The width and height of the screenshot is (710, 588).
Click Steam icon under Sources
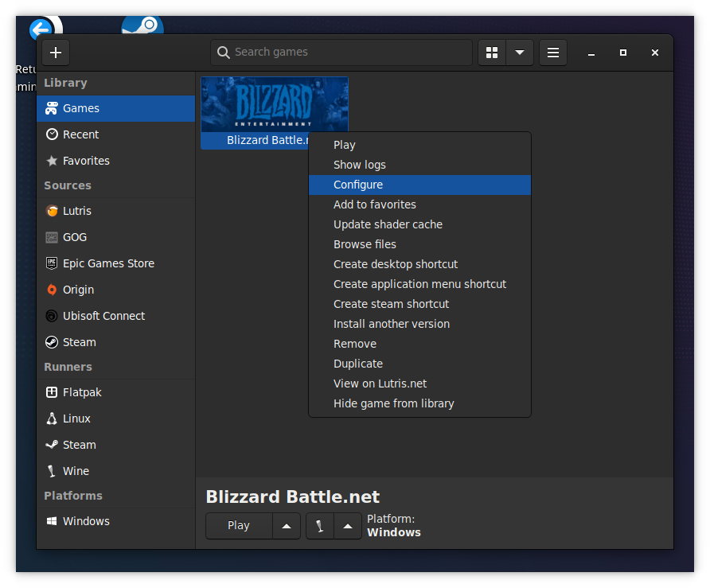tap(52, 342)
